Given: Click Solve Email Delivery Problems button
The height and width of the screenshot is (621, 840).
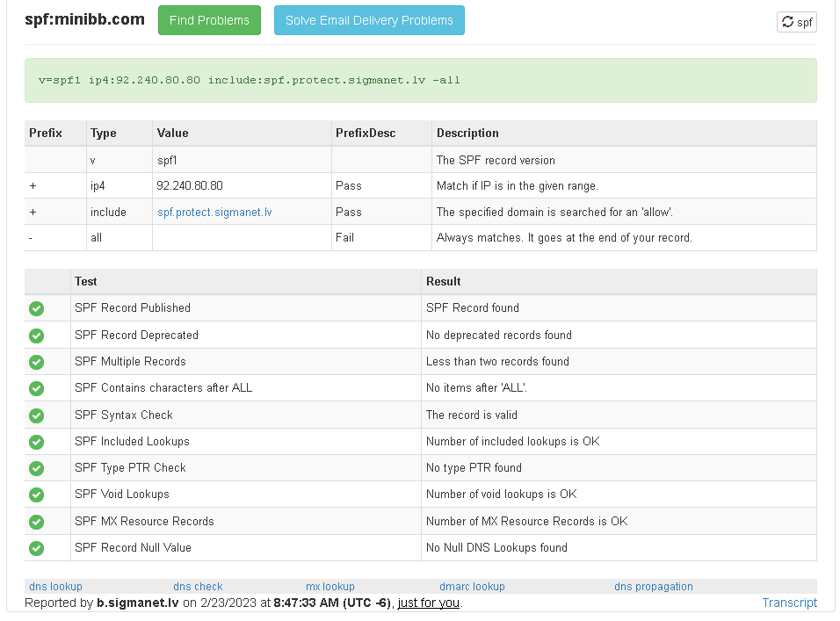Looking at the screenshot, I should 369,20.
